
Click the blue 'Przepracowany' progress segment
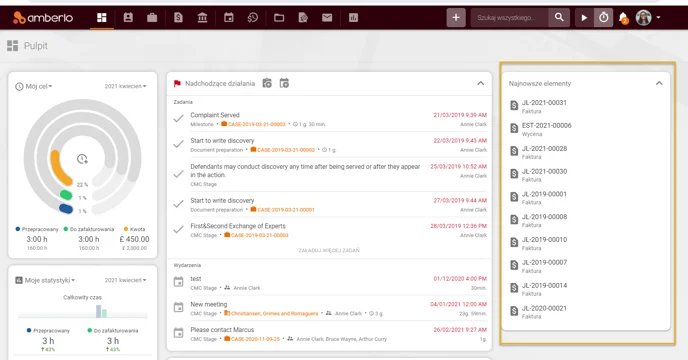[66, 209]
